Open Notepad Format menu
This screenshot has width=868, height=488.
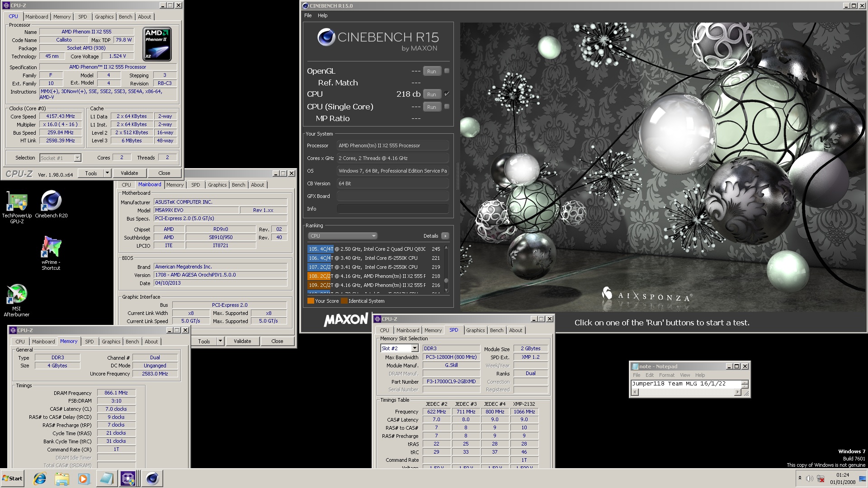666,375
